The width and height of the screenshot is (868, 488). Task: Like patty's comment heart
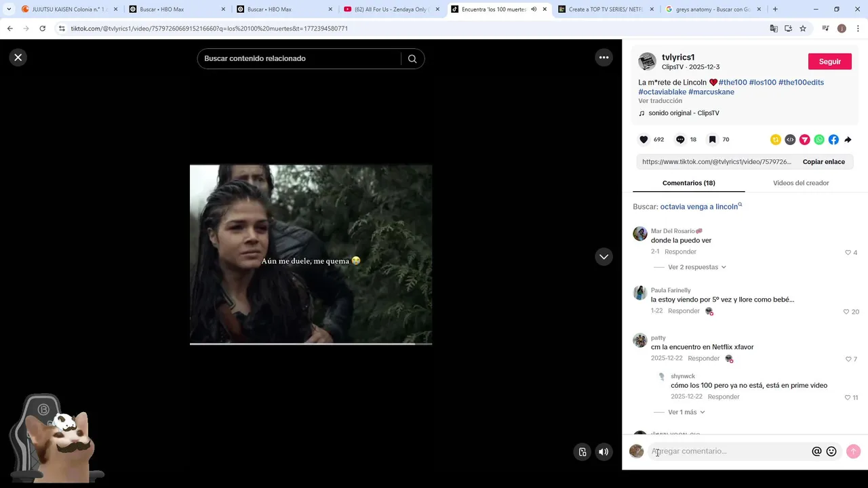(x=848, y=359)
